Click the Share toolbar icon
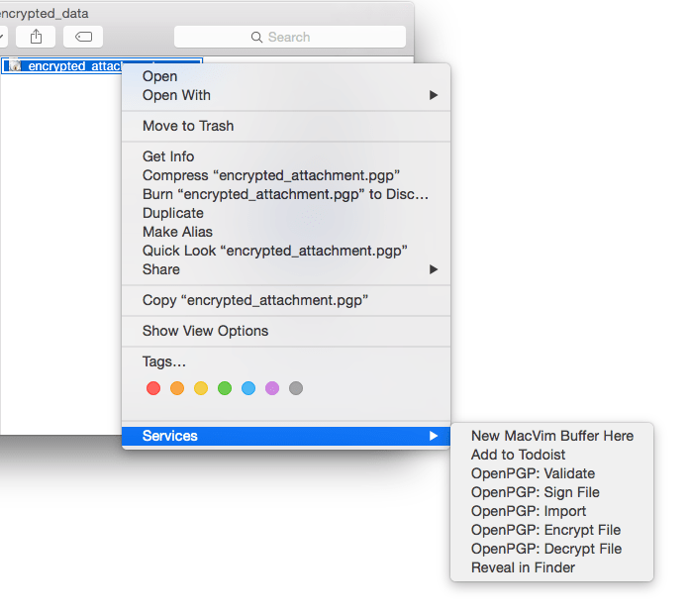Screen dimensions: 690x616 coord(36,37)
